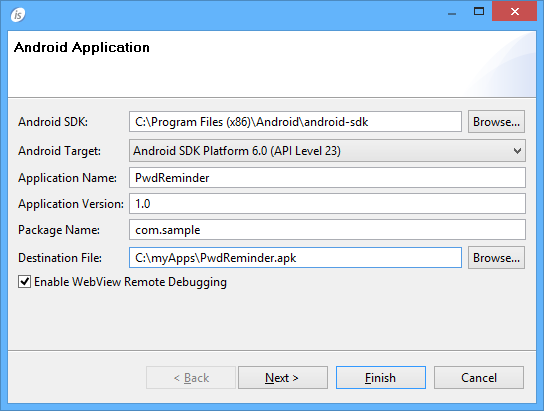Click Finish to build the app

[x=381, y=378]
